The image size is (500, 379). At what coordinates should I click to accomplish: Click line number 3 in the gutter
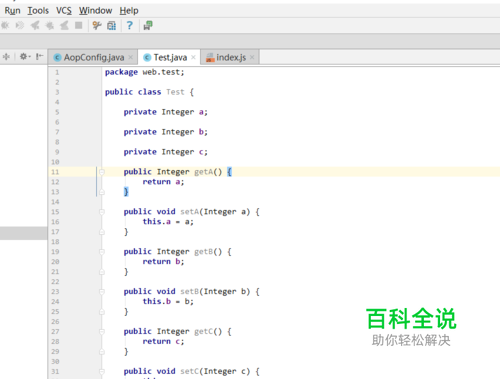pos(57,92)
